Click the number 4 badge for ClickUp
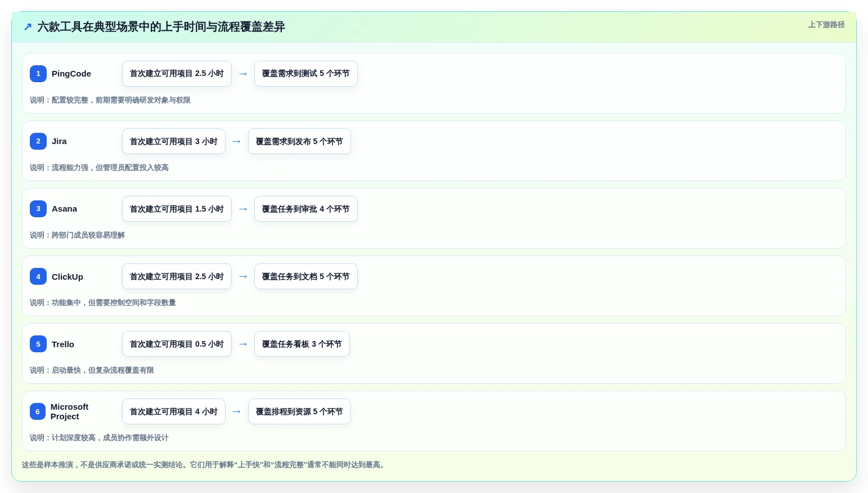Viewport: 868px width, 493px height. point(38,276)
